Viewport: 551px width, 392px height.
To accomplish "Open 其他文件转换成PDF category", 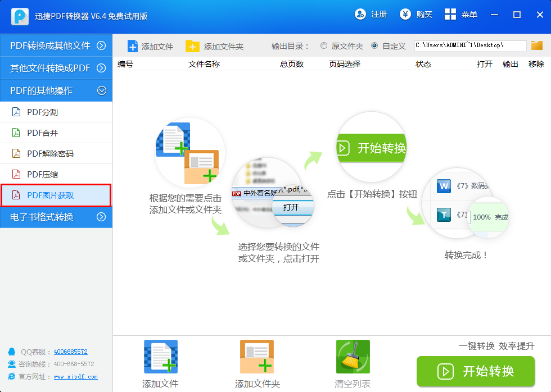I will (x=56, y=68).
